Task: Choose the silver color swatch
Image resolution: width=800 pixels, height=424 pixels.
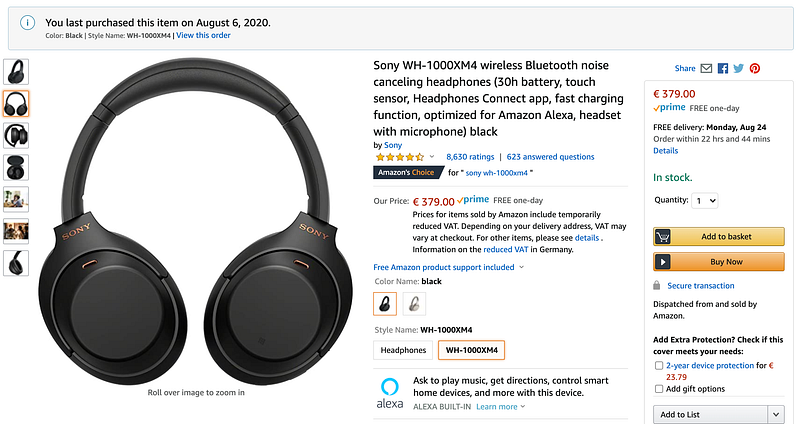Action: coord(414,304)
